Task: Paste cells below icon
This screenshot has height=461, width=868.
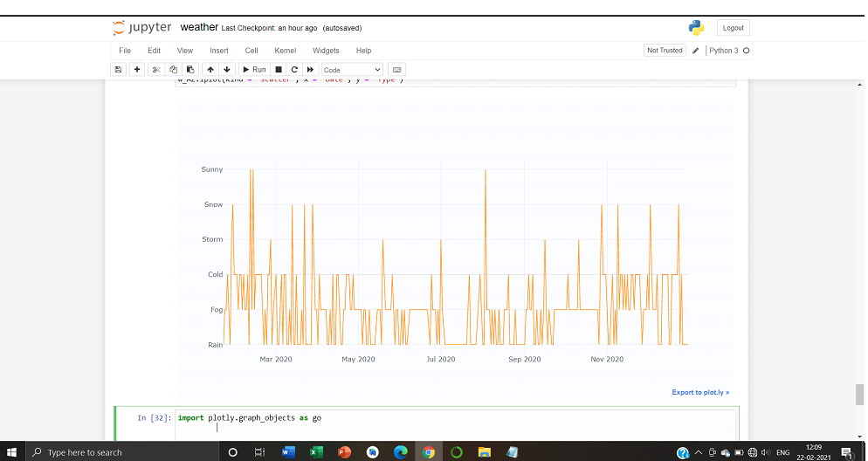Action: point(189,69)
